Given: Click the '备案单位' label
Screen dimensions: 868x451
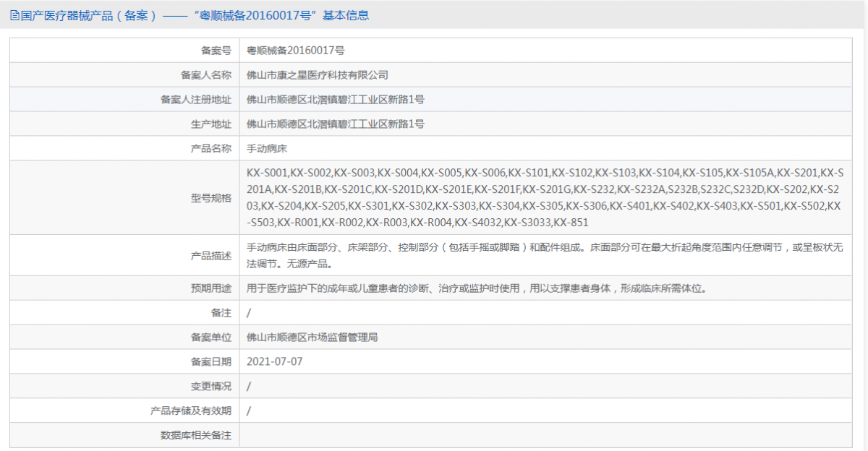Looking at the screenshot, I should (x=211, y=337).
